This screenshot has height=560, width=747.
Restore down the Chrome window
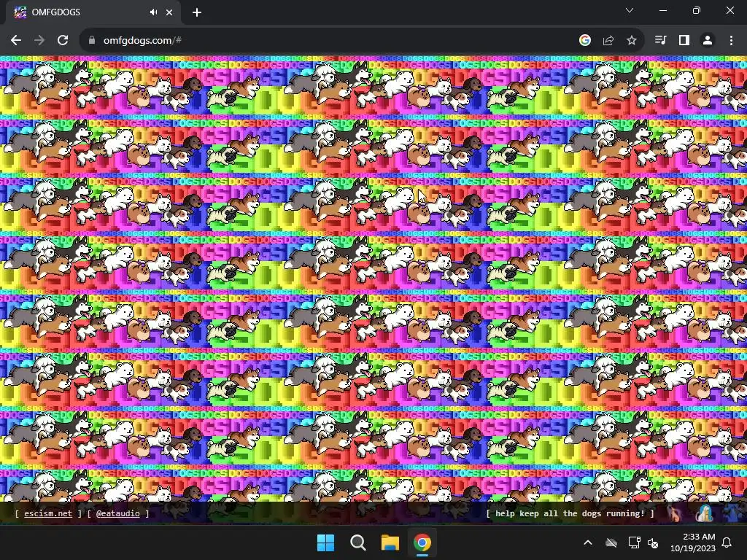pos(697,10)
